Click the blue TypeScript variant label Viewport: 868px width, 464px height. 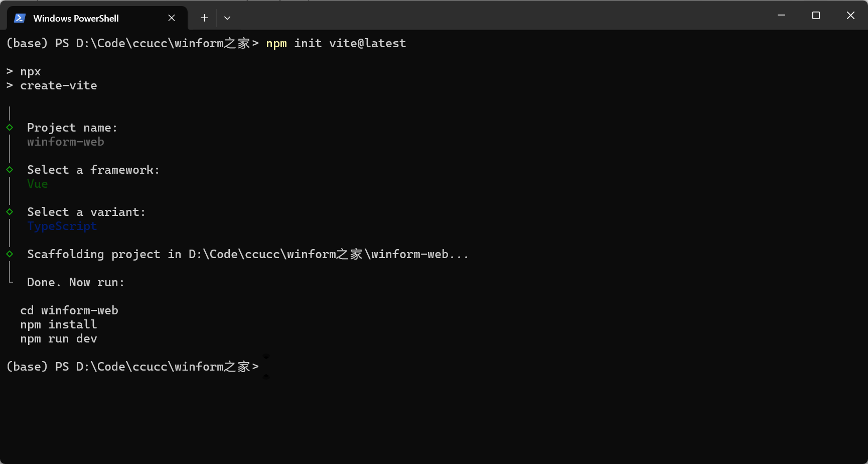point(62,226)
